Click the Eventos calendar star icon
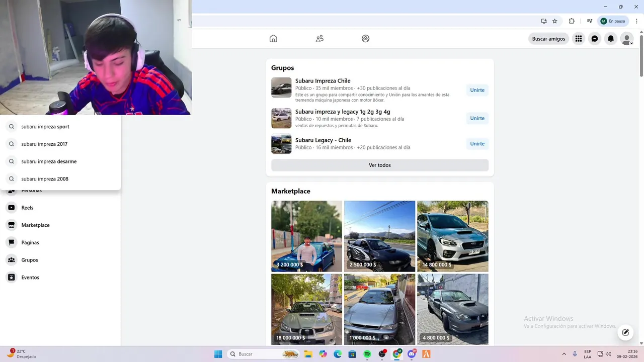The height and width of the screenshot is (362, 644). (12, 278)
